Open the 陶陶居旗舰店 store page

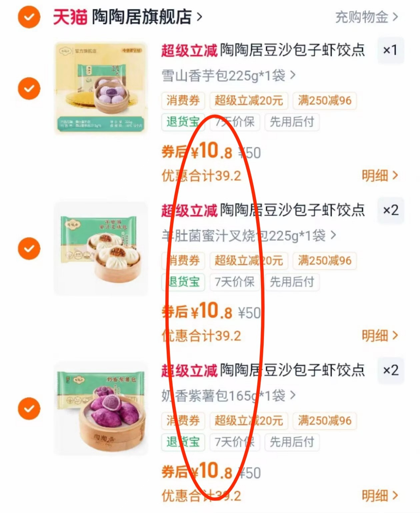pyautogui.click(x=147, y=17)
